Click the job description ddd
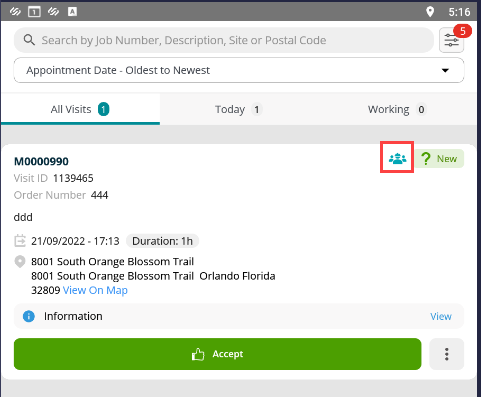Screen dimensions: 481x397 [x=23, y=217]
